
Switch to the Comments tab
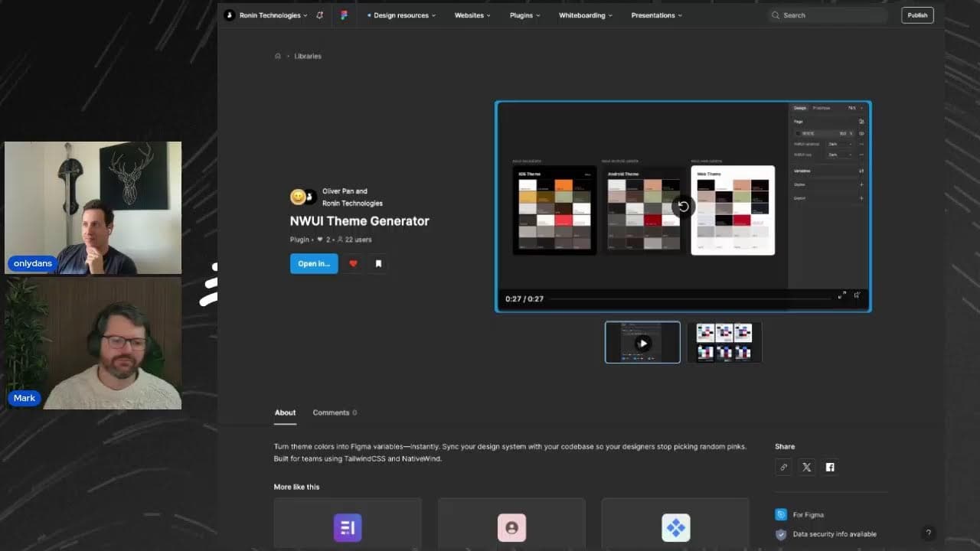tap(335, 412)
